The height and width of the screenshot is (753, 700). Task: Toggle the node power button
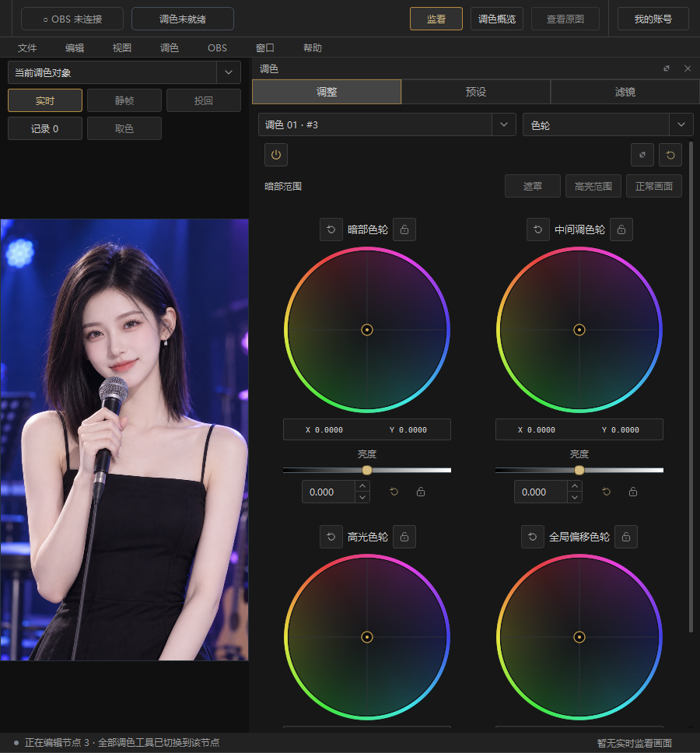pos(276,155)
